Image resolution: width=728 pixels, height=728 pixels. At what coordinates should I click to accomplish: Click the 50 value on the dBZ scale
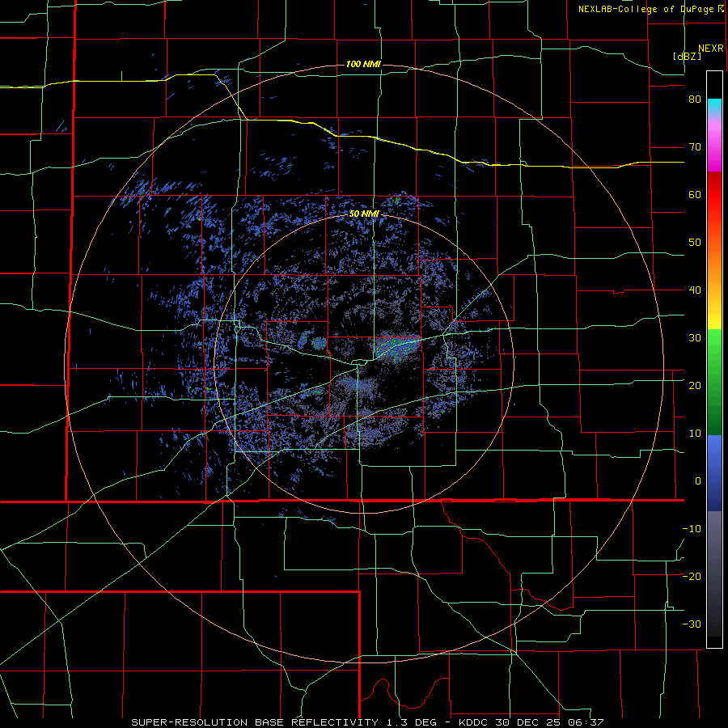[x=695, y=243]
